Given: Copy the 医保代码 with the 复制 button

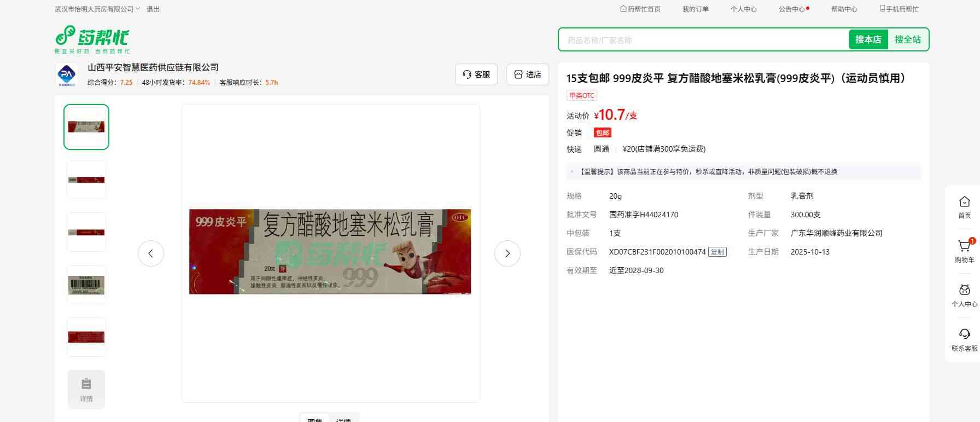Looking at the screenshot, I should tap(717, 252).
